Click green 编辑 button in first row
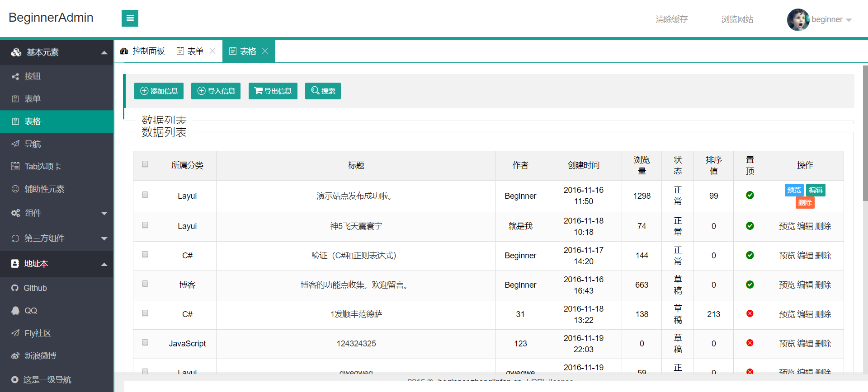The width and height of the screenshot is (868, 392). tap(816, 190)
